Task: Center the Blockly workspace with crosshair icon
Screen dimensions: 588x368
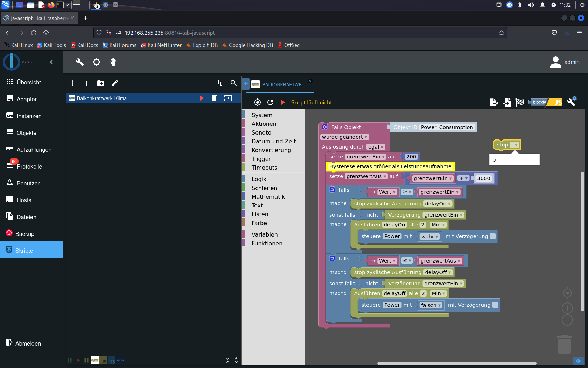Action: [x=567, y=293]
